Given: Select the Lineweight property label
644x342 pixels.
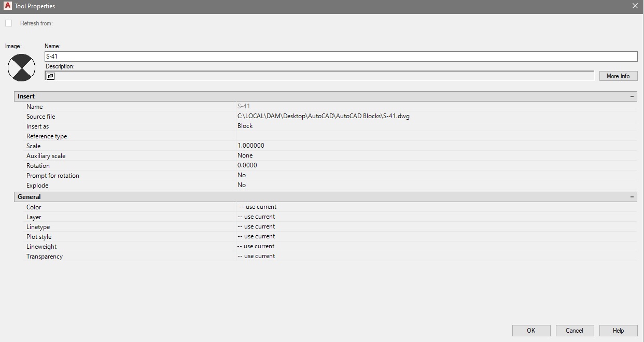Looking at the screenshot, I should [41, 247].
